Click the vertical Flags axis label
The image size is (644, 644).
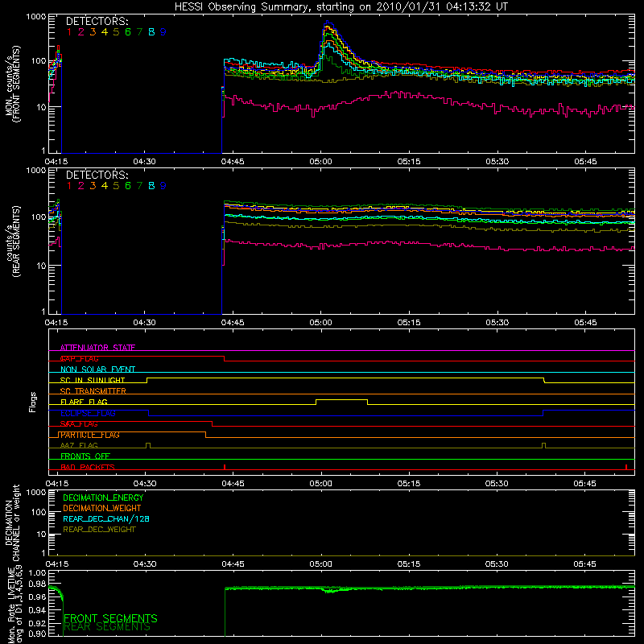click(33, 402)
